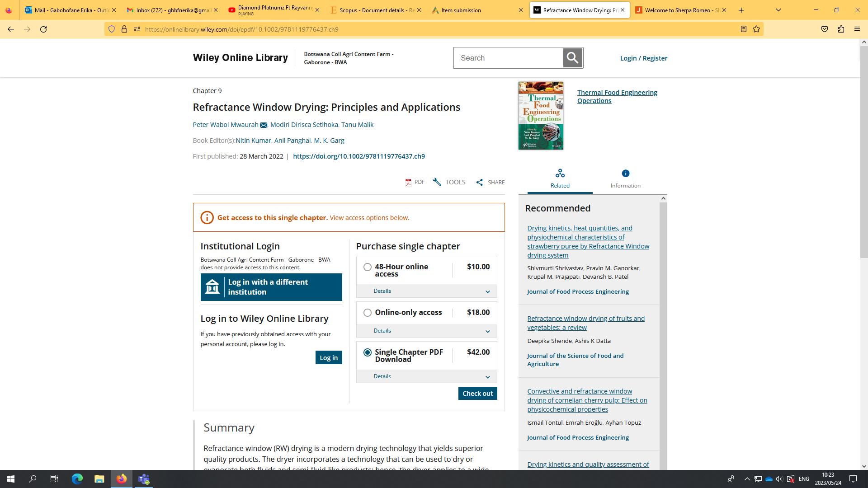Click the Thermal Food Engineering book cover
The height and width of the screenshot is (488, 868).
pos(541,116)
